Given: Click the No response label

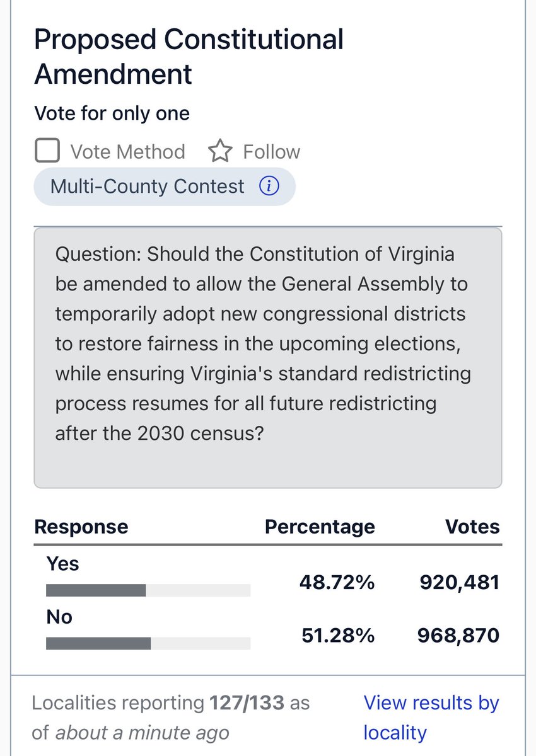Looking at the screenshot, I should tap(59, 617).
